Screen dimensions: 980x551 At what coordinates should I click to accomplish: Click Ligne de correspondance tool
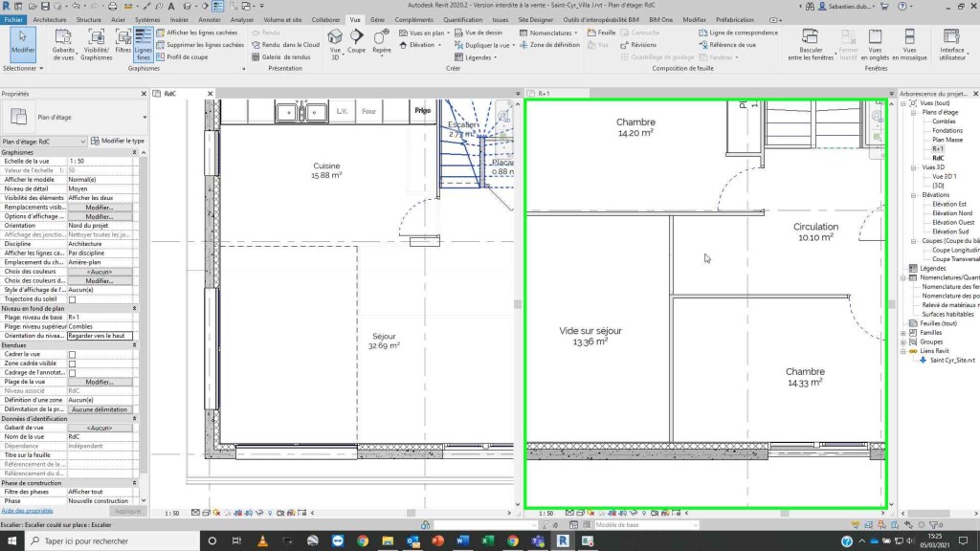click(x=738, y=33)
